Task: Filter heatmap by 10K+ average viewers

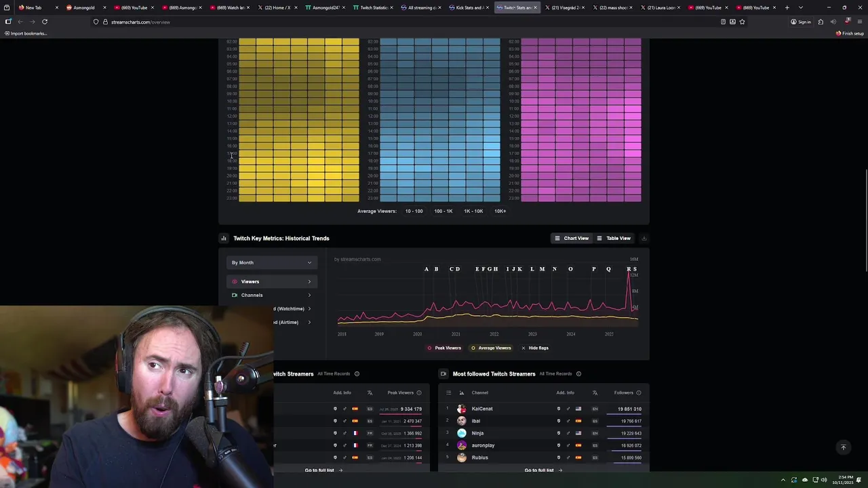Action: pos(500,211)
